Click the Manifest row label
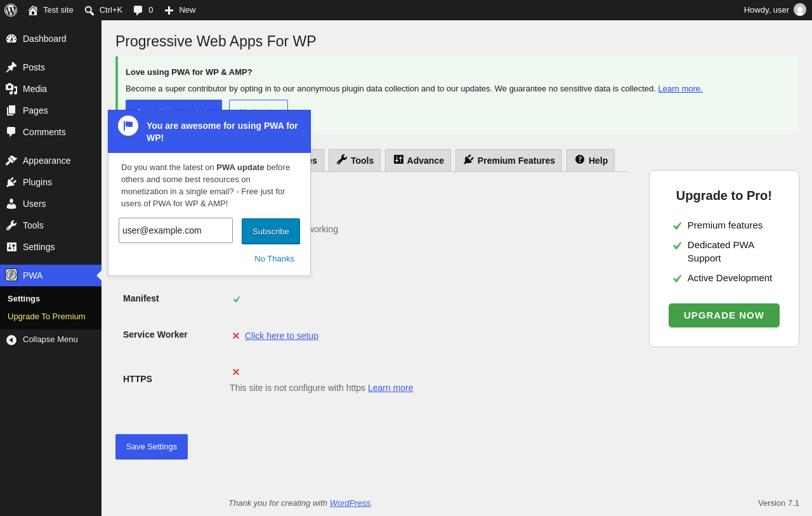The width and height of the screenshot is (812, 516). 141,298
